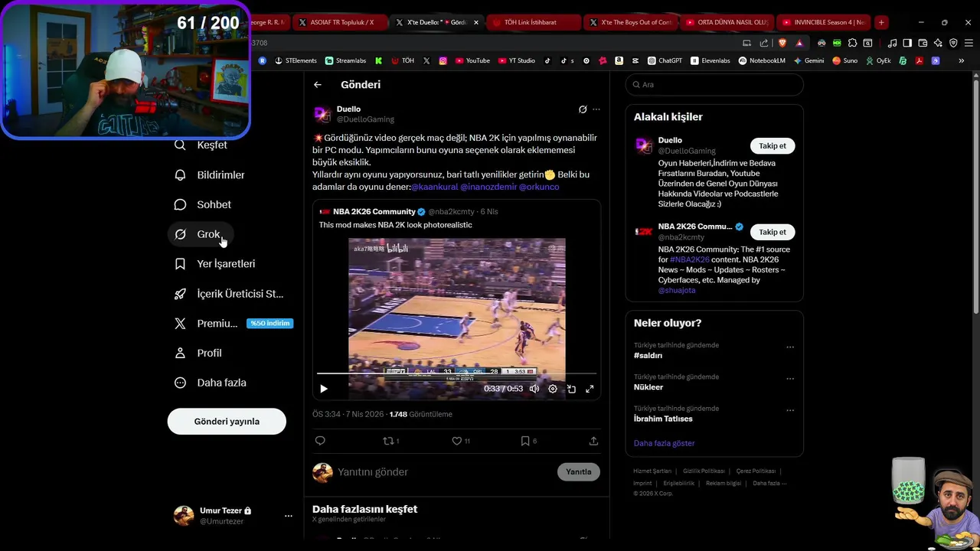Image resolution: width=980 pixels, height=551 pixels.
Task: Click the video picture-in-picture icon
Action: [x=571, y=389]
